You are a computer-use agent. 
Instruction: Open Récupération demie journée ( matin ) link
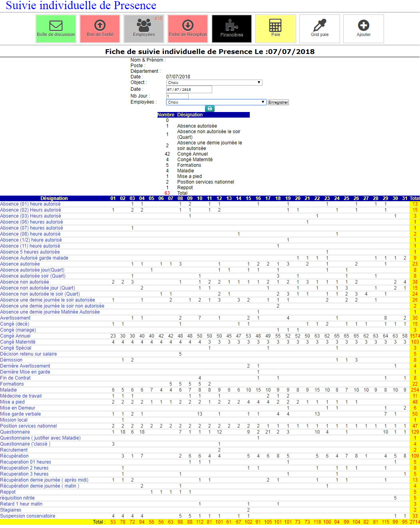pos(40,486)
